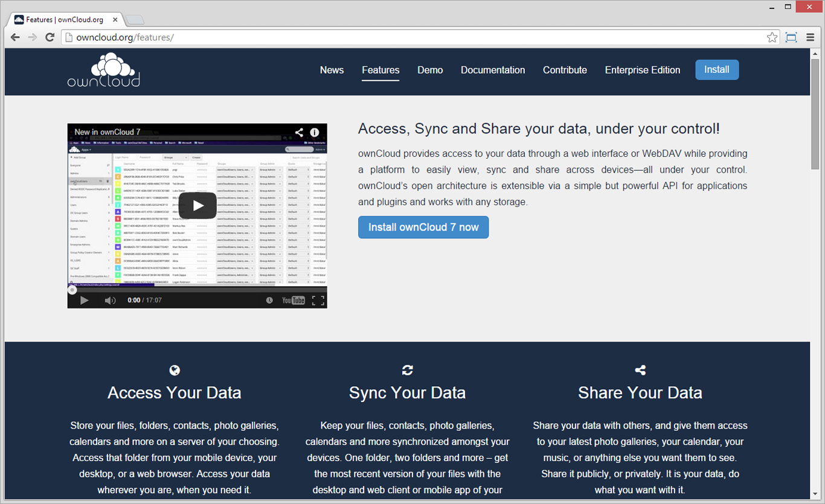Open the video info icon

pos(315,132)
